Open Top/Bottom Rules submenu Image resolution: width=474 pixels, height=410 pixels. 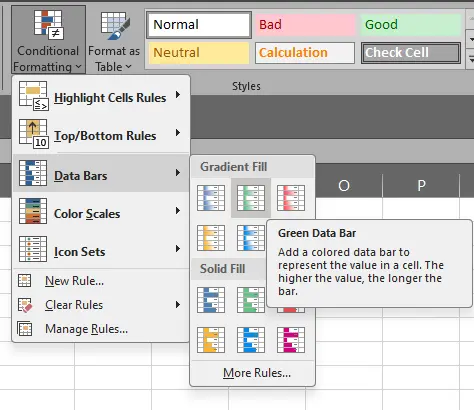tap(101, 135)
